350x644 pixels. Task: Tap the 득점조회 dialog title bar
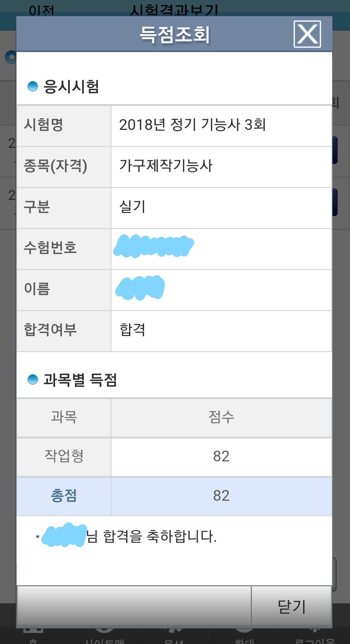pos(175,34)
